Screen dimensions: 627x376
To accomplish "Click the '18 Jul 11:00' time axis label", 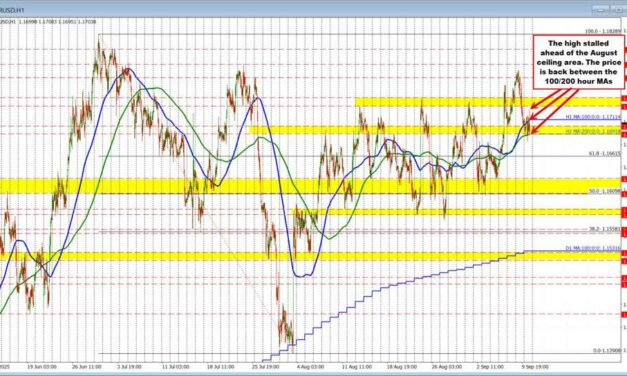I will click(220, 366).
